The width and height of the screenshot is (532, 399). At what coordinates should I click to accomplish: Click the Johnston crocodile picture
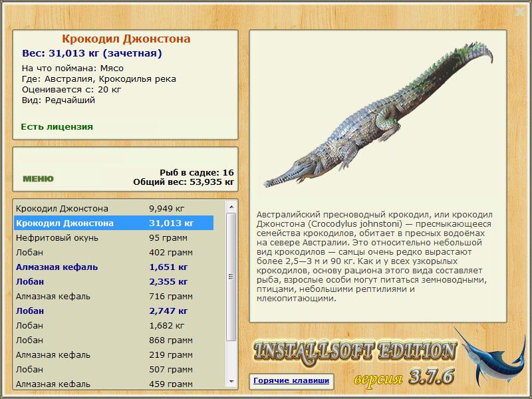point(378,115)
